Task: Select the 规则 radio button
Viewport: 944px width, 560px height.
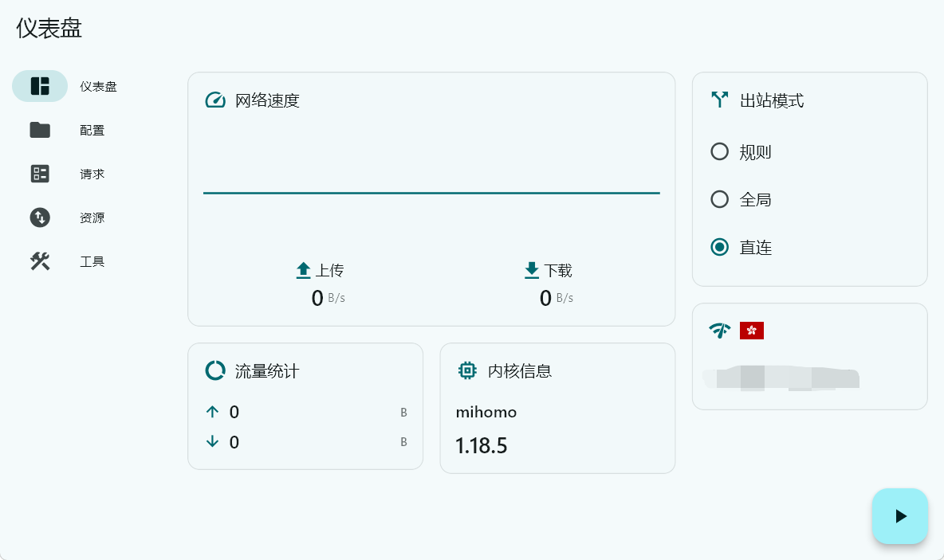Action: (x=720, y=151)
